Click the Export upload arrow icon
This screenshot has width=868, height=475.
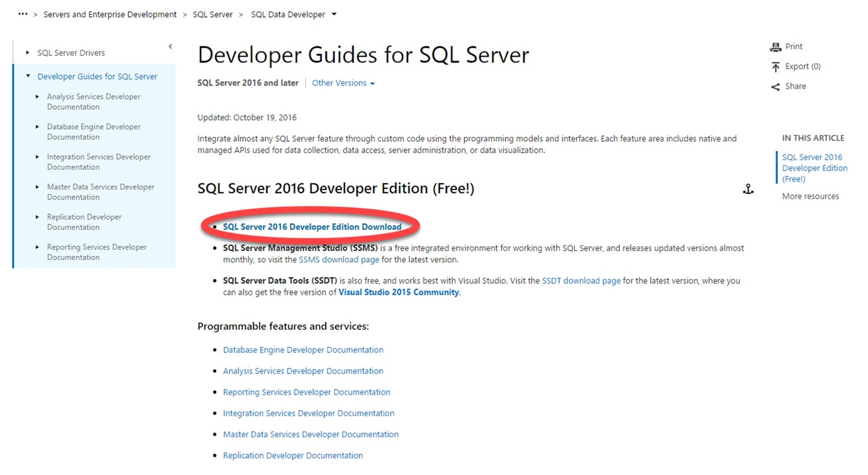(x=775, y=67)
